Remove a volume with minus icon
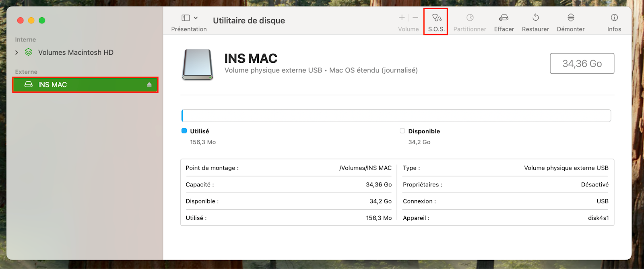This screenshot has height=269, width=644. [415, 17]
